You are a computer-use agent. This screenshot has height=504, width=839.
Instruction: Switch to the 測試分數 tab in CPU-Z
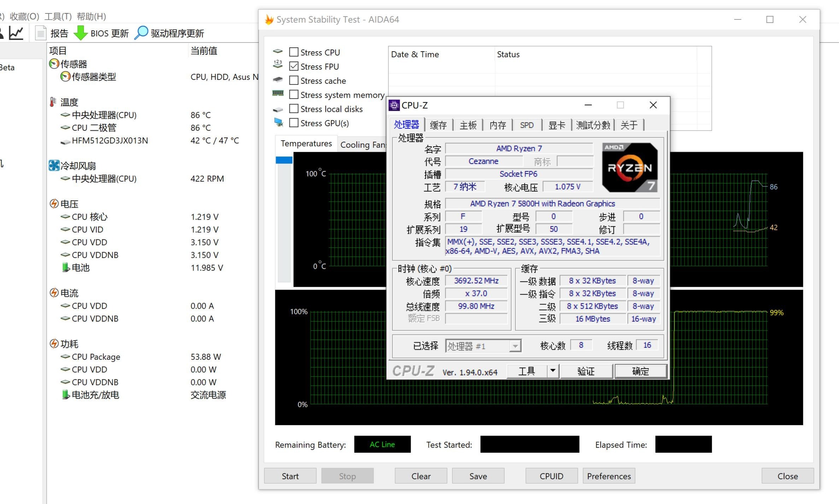coord(593,125)
